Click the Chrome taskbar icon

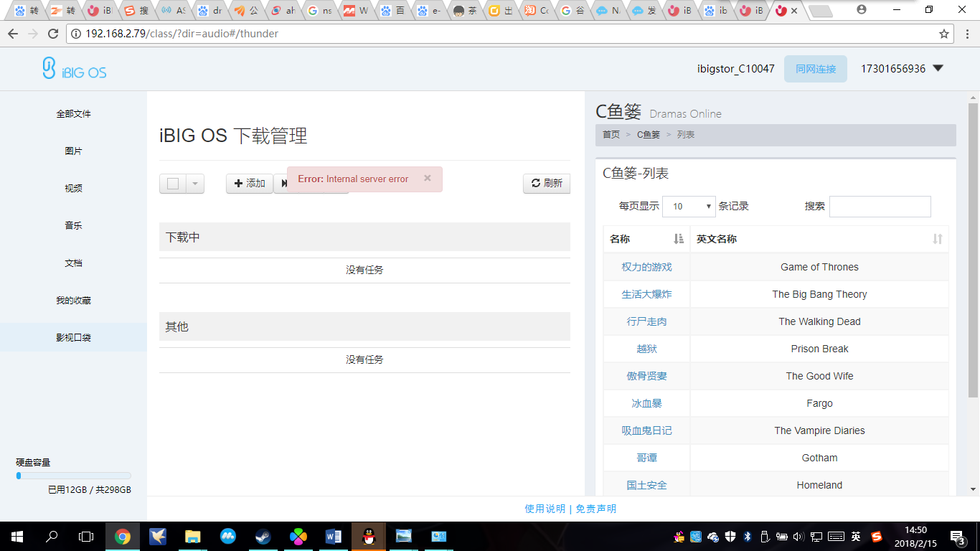pyautogui.click(x=123, y=536)
